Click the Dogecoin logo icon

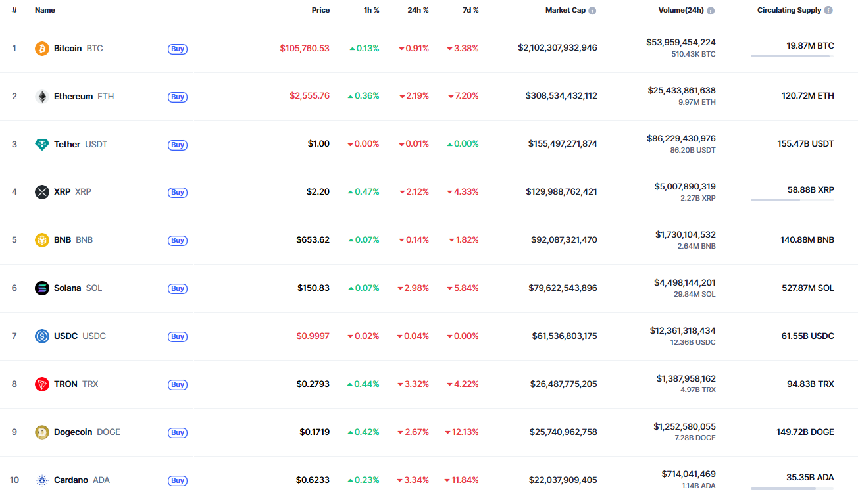point(42,432)
